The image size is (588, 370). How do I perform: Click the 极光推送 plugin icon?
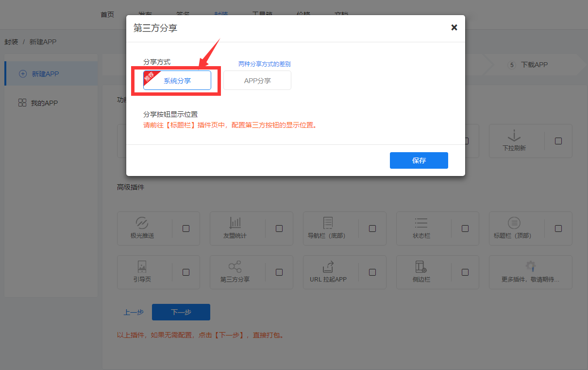[142, 223]
